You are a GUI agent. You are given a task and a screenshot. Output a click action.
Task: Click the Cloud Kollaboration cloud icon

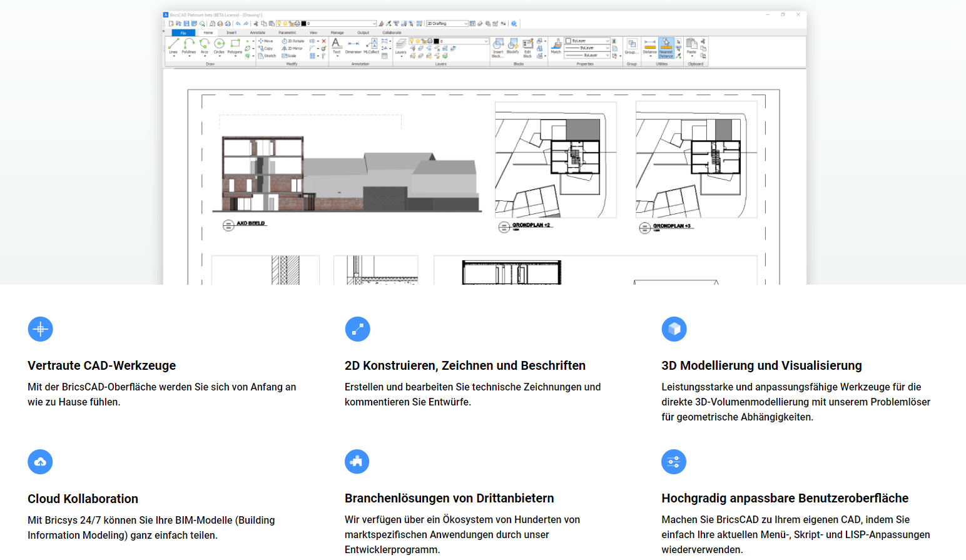tap(41, 462)
